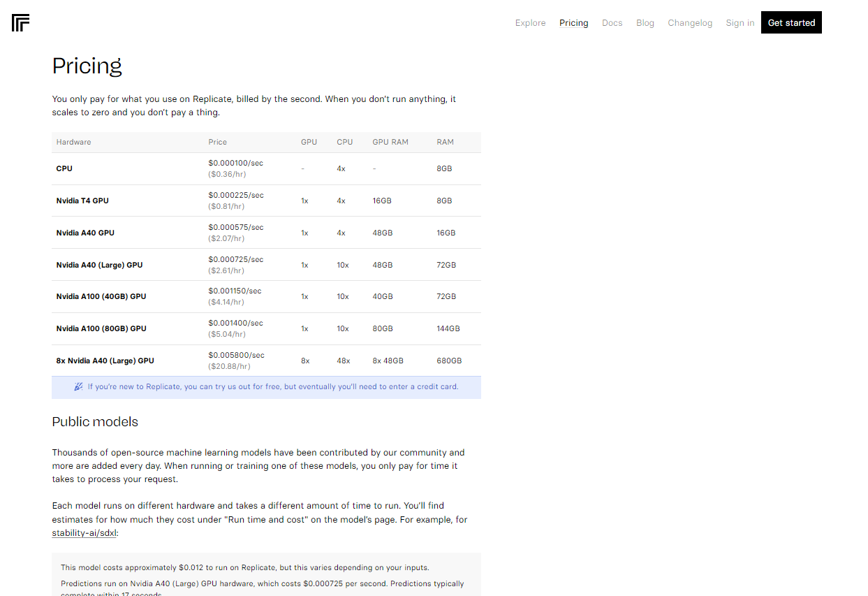The width and height of the screenshot is (868, 596).
Task: Click the RAM column header
Action: (x=445, y=142)
